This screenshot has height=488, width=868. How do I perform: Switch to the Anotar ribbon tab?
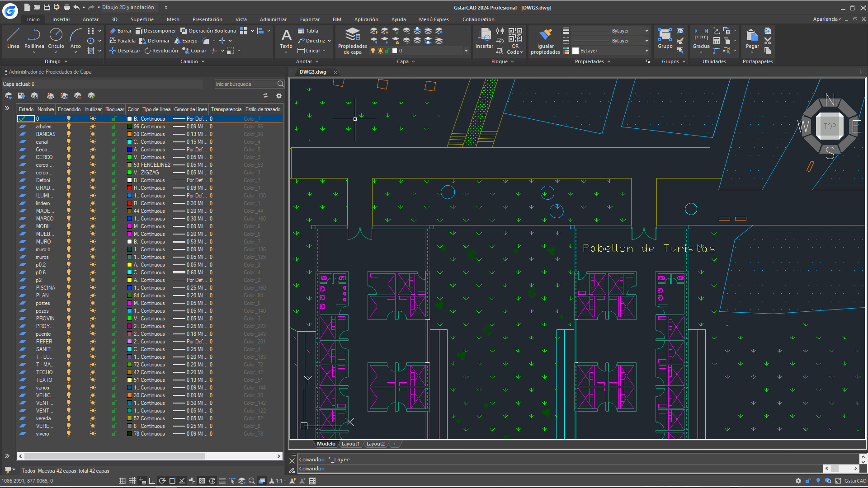pos(90,19)
